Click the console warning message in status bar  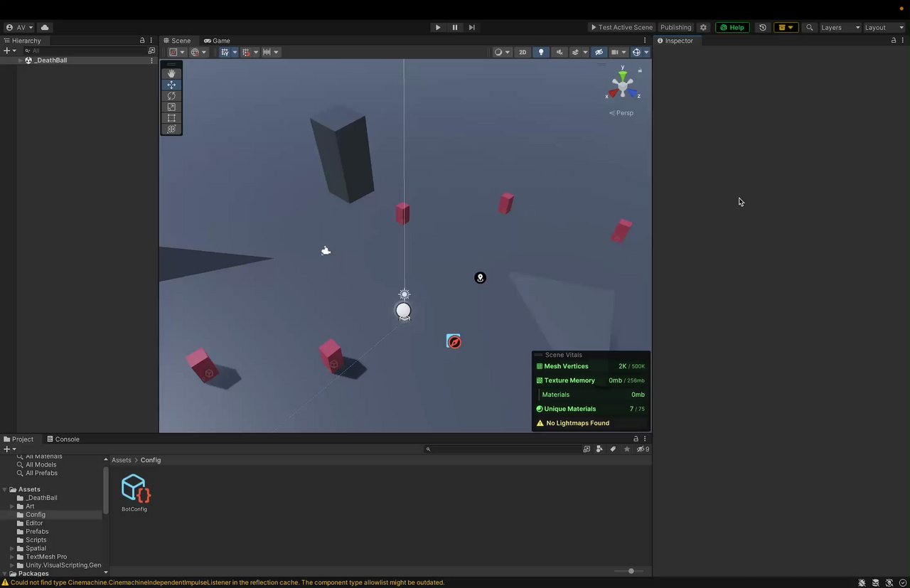pyautogui.click(x=227, y=582)
